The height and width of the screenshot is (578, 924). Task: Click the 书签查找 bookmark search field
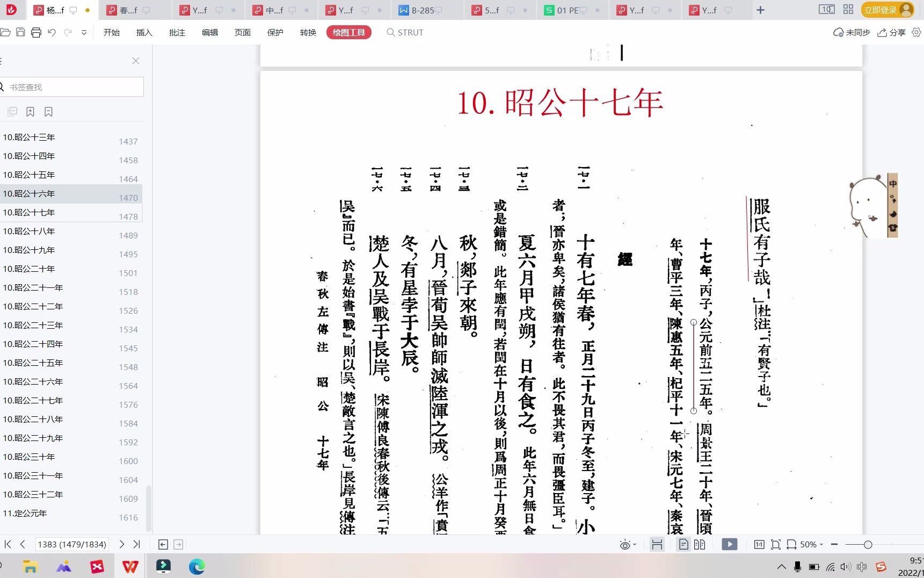(x=72, y=87)
